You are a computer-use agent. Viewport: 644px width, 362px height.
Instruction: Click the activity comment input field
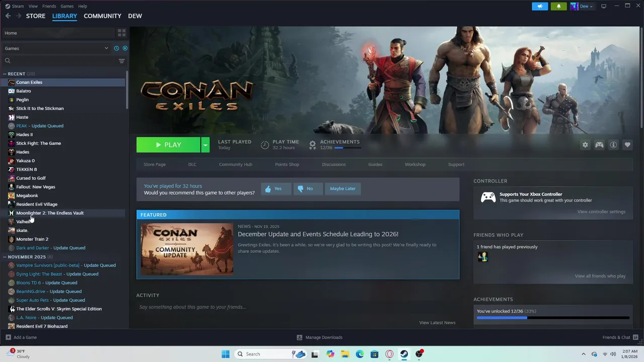point(298,307)
